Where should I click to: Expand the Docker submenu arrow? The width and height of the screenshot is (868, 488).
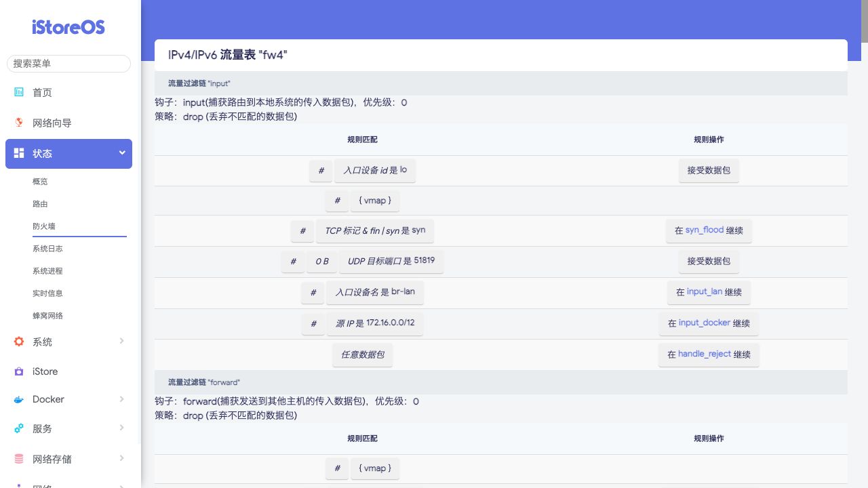click(122, 399)
